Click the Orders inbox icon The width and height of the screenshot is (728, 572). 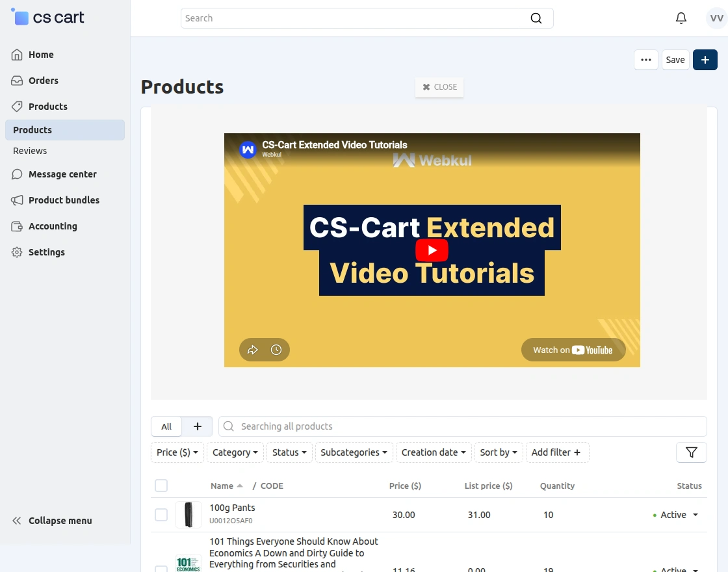tap(17, 81)
